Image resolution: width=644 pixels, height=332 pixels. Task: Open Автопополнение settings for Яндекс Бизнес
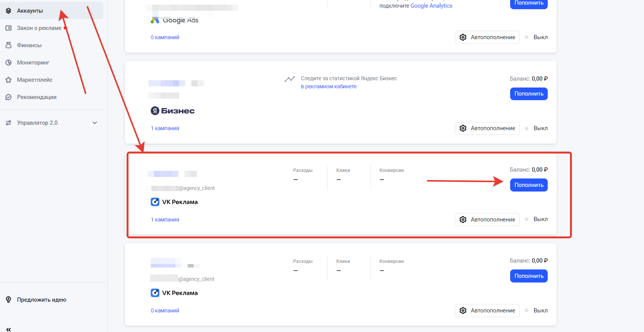[x=487, y=128]
